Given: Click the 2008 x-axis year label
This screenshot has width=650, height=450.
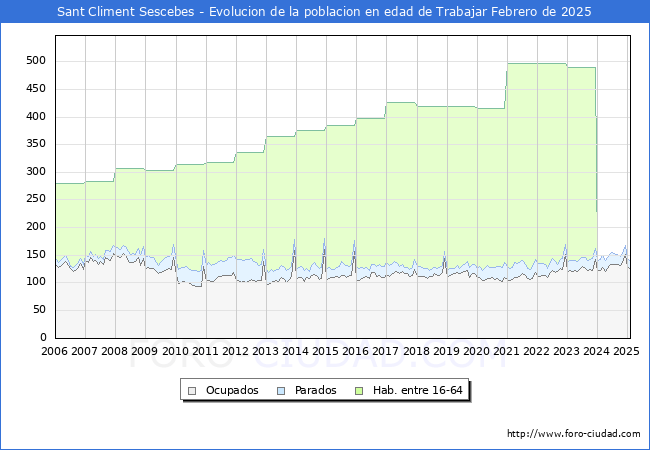Looking at the screenshot, I should coord(114,351).
